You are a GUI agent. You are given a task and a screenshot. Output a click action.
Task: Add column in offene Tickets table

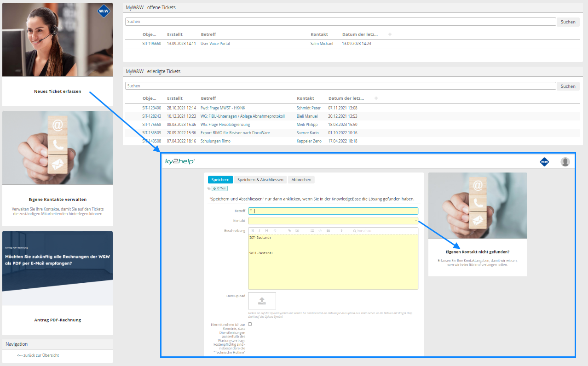[x=390, y=34]
